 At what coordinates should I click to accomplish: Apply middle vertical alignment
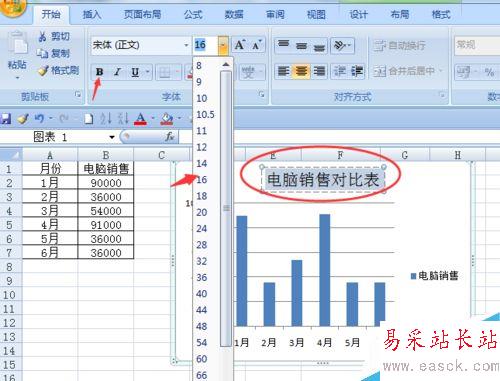tap(301, 45)
